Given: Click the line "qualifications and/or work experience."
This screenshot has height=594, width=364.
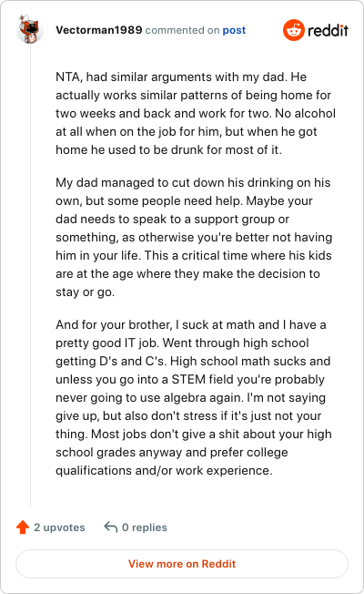Looking at the screenshot, I should (164, 470).
